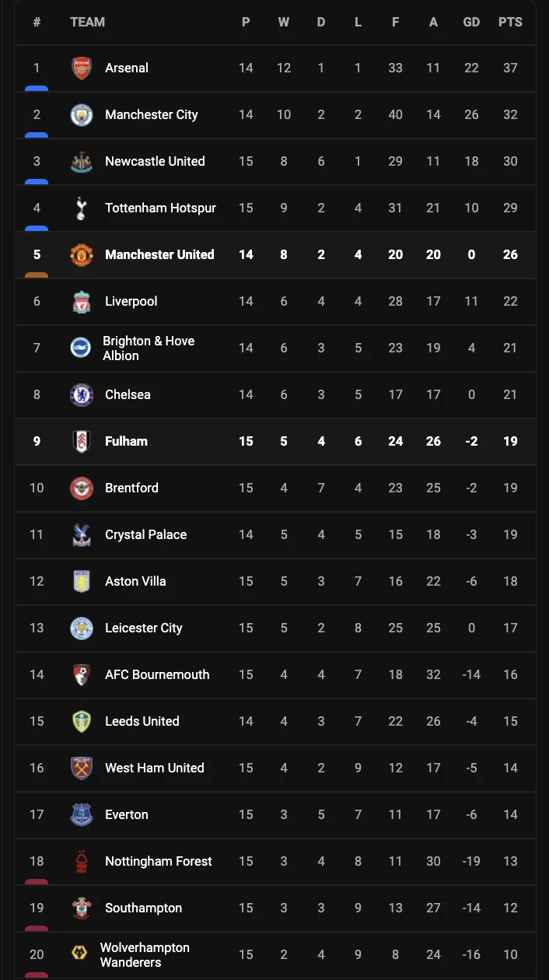The image size is (549, 980).
Task: Select the Liverpool club badge
Action: [82, 301]
